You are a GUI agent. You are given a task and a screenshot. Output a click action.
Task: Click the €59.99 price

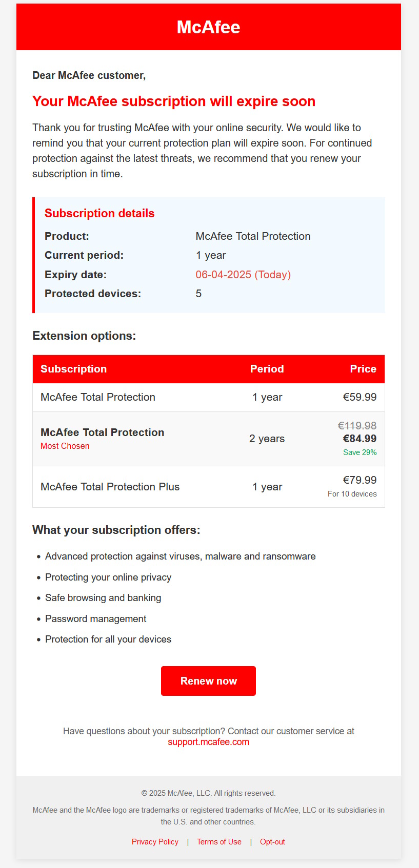click(360, 397)
